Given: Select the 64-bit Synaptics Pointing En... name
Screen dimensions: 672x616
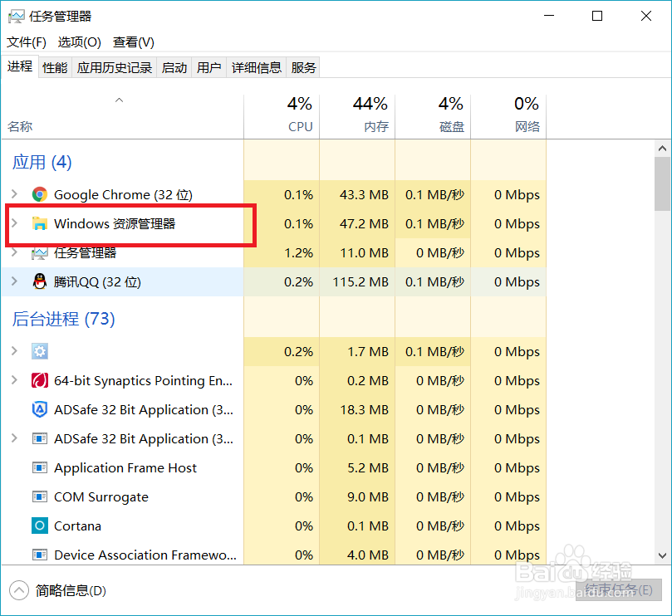Looking at the screenshot, I should (143, 381).
